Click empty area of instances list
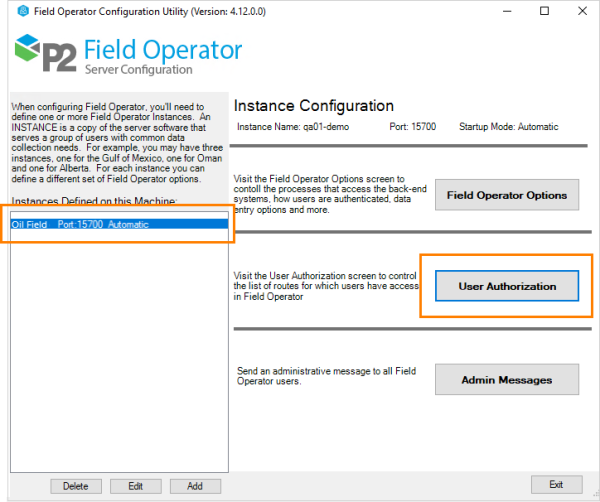The height and width of the screenshot is (502, 600). coord(115,350)
